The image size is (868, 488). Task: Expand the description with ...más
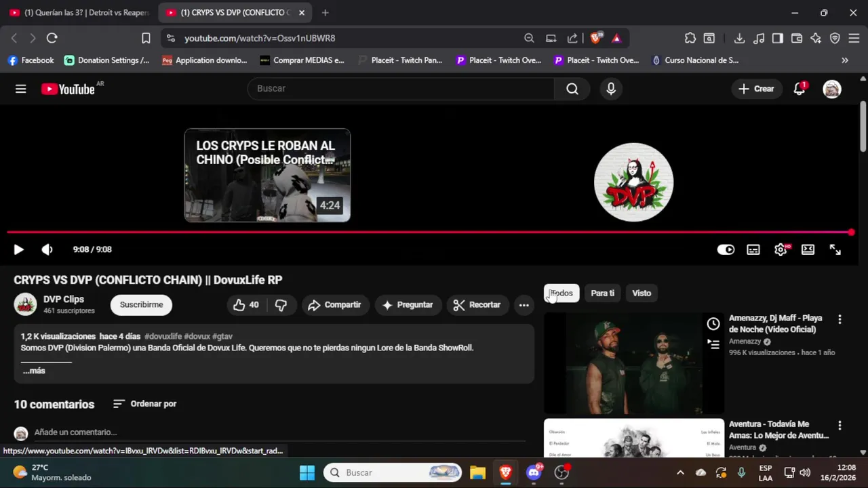click(x=33, y=371)
